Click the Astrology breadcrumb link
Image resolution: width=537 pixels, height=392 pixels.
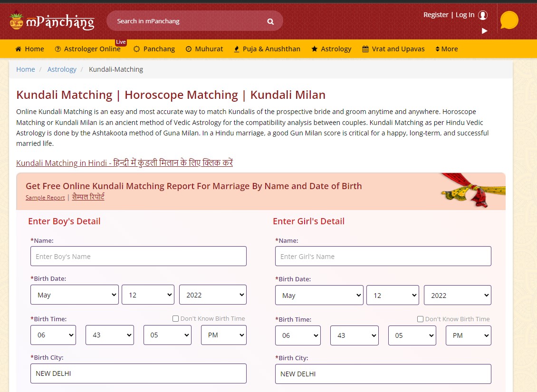click(62, 69)
